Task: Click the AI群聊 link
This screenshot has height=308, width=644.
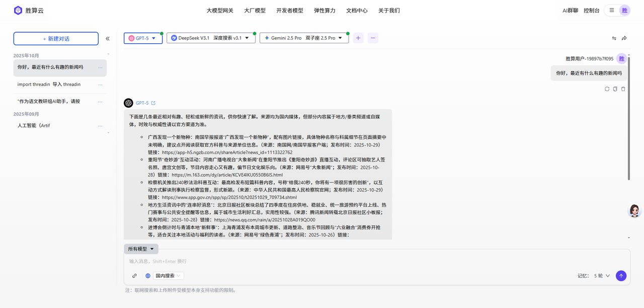Action: point(570,10)
